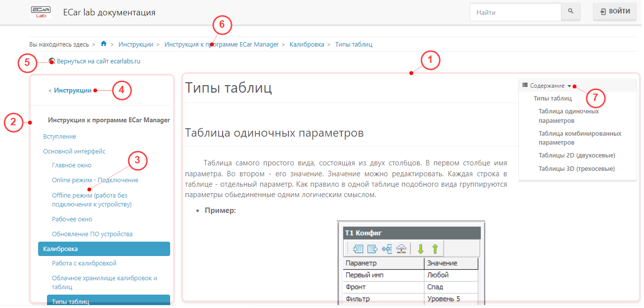
Task: Open Работа с калибровкой item
Action: coord(84,263)
